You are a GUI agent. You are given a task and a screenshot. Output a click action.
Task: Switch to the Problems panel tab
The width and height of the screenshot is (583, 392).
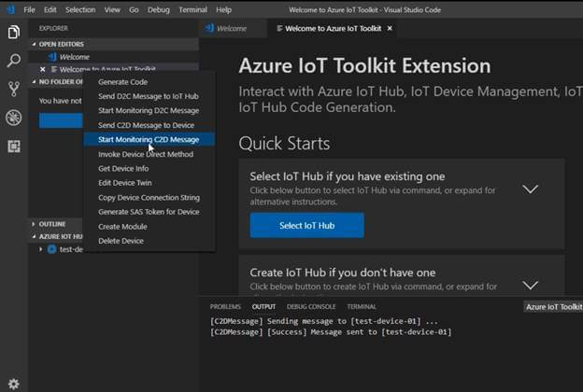225,306
